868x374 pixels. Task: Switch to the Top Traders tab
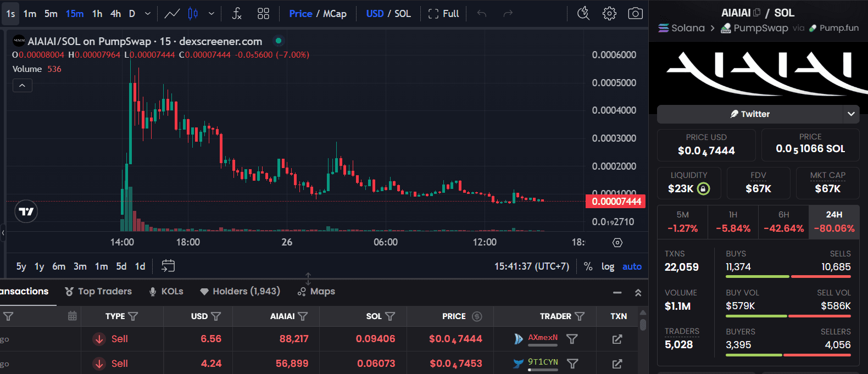[x=98, y=291]
